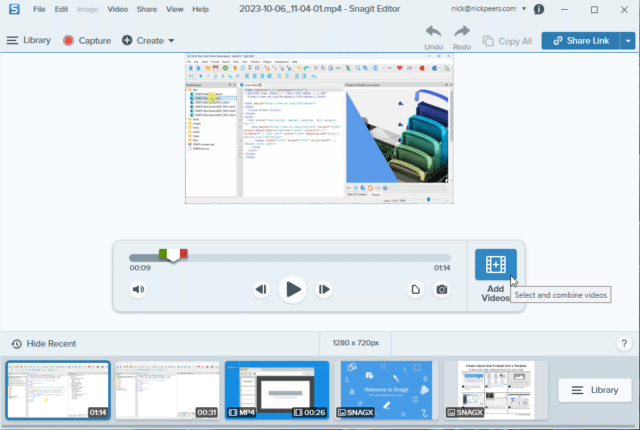The image size is (640, 430).
Task: Click the Undo arrow
Action: click(x=433, y=38)
